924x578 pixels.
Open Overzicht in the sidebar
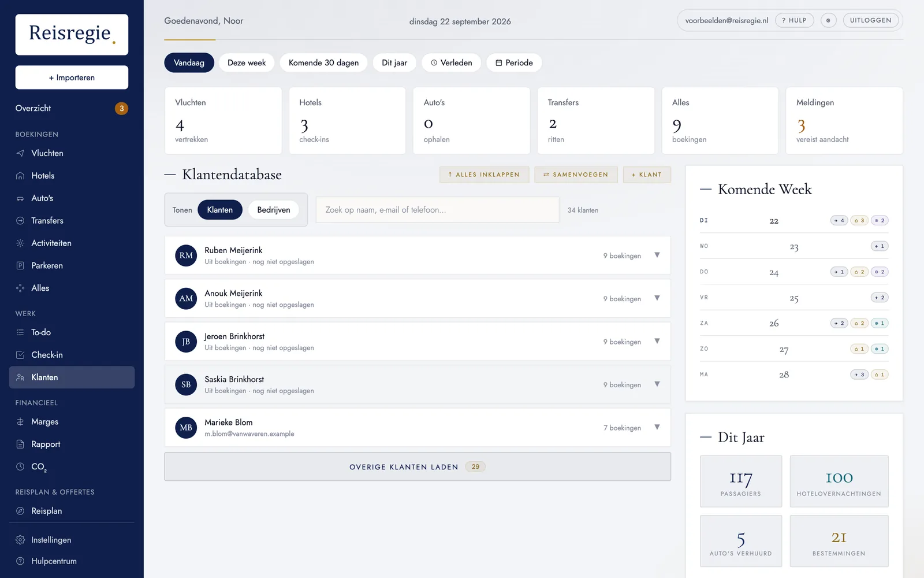72,108
